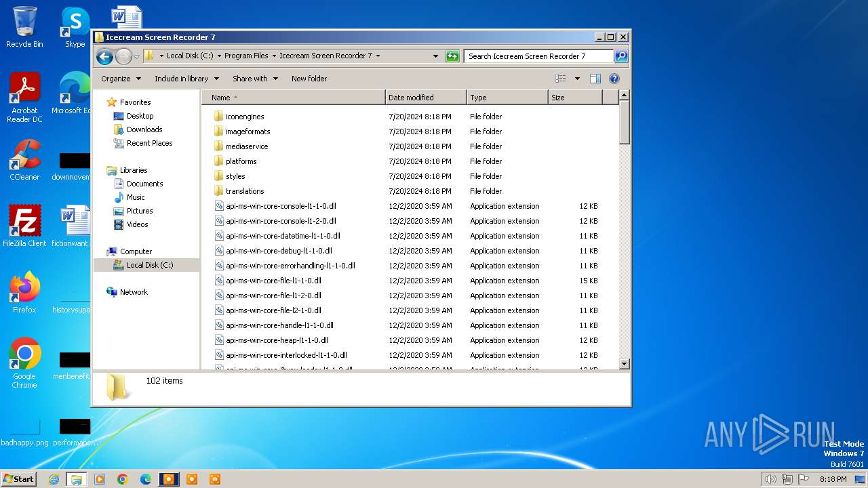
Task: Select Recent Places in navigation pane
Action: 149,143
